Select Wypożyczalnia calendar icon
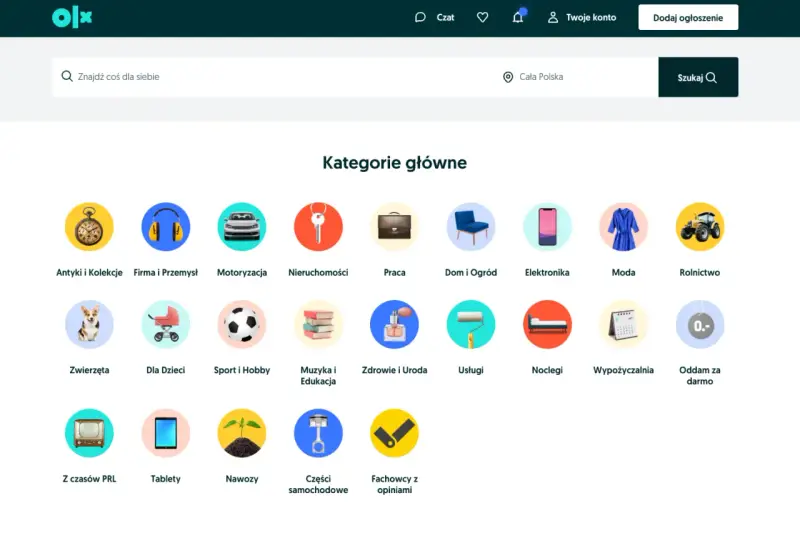This screenshot has height=543, width=800. pos(623,325)
